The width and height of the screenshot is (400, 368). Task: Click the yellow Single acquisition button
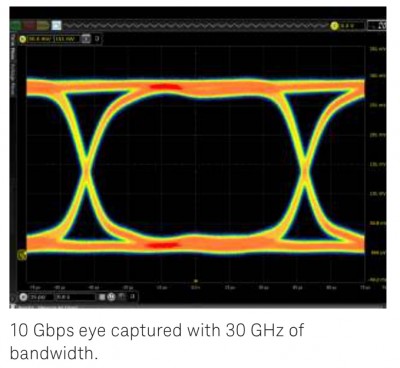42,26
